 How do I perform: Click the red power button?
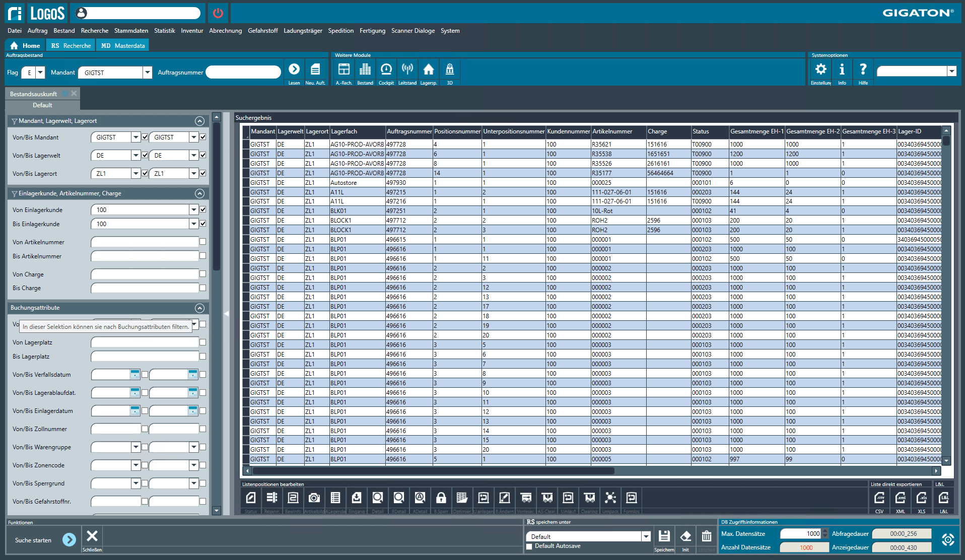tap(218, 13)
